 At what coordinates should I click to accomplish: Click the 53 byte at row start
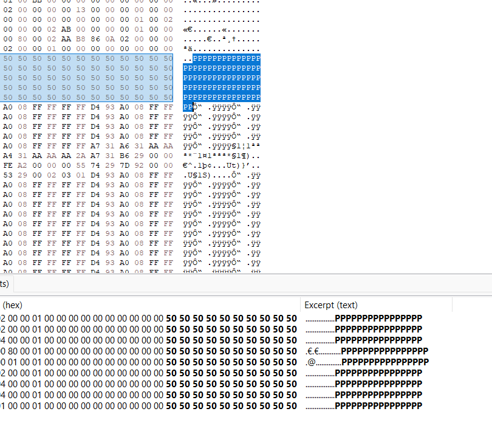pos(8,175)
